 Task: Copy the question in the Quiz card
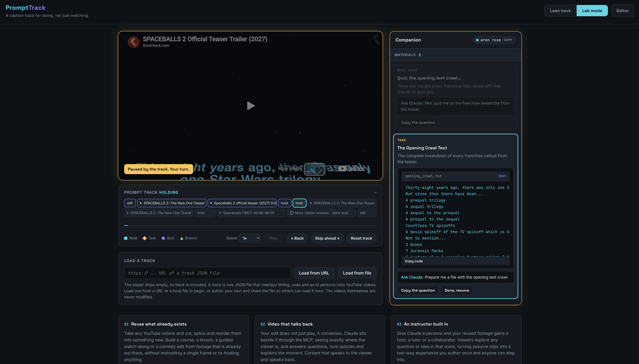[418, 122]
